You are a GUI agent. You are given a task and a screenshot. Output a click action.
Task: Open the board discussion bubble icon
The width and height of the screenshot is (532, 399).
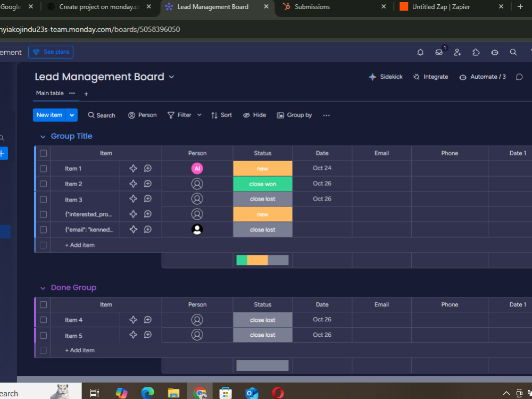click(x=519, y=77)
